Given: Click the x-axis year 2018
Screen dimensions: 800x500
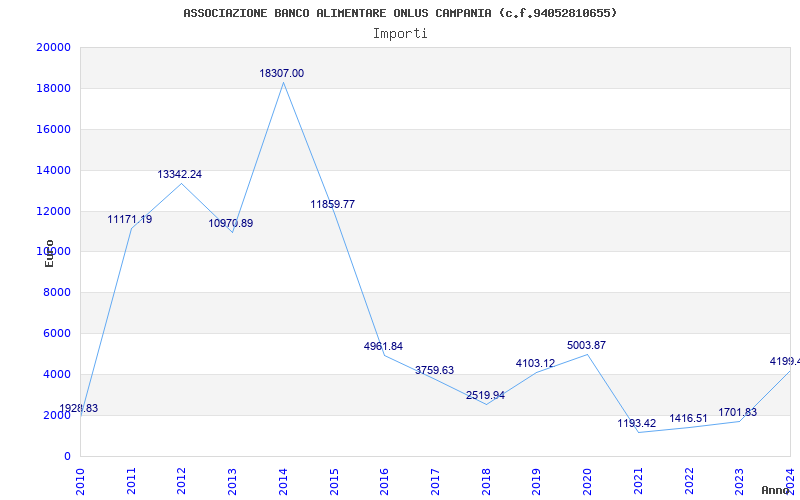Looking at the screenshot, I should click(486, 482).
